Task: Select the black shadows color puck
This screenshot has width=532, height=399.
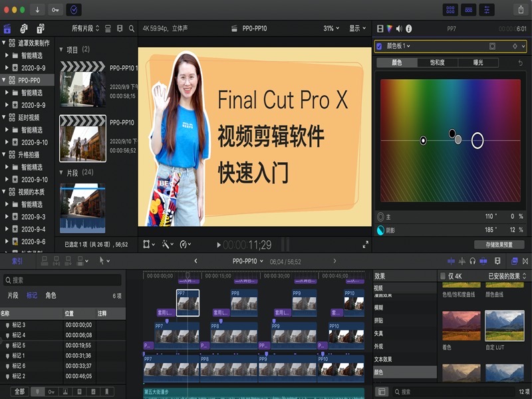Action: tap(452, 134)
